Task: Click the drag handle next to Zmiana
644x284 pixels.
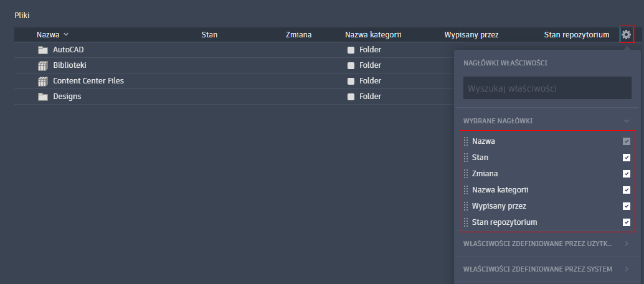Action: pyautogui.click(x=466, y=174)
